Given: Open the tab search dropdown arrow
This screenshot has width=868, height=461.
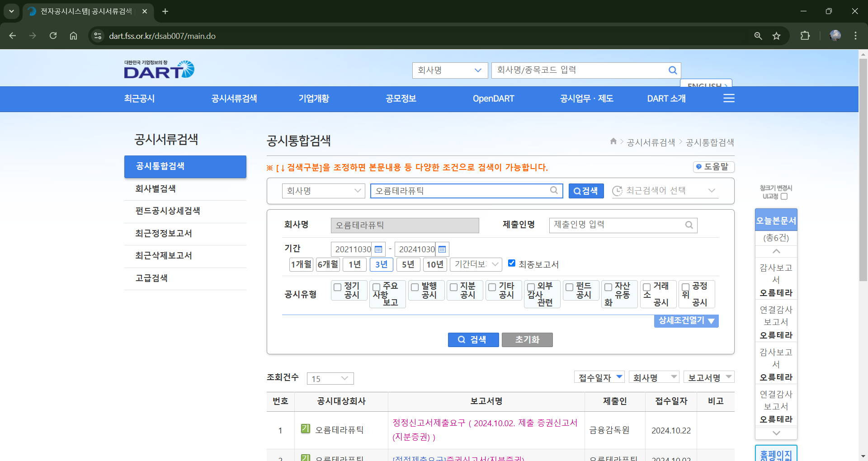Looking at the screenshot, I should [x=11, y=11].
